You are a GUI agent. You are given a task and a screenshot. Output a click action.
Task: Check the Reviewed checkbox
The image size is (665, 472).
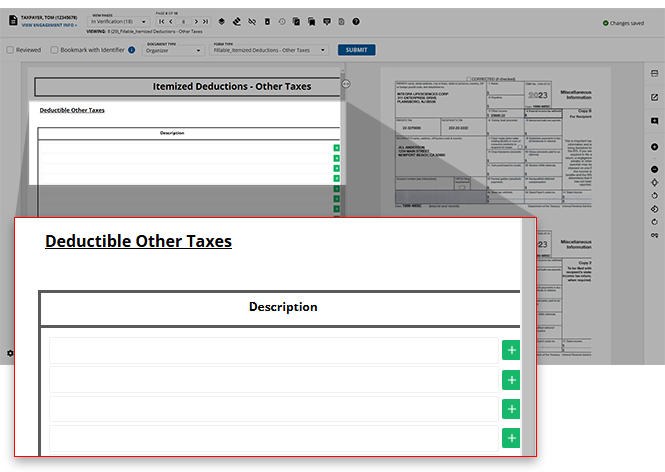click(10, 50)
